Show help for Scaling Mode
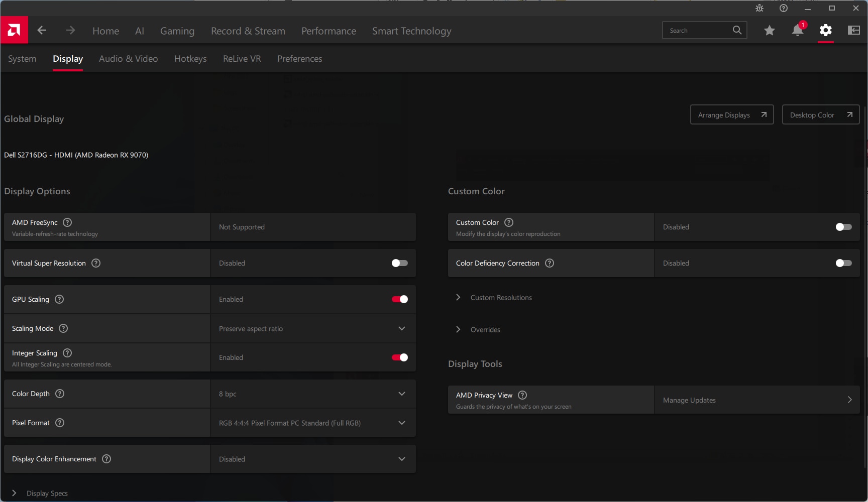 [63, 328]
